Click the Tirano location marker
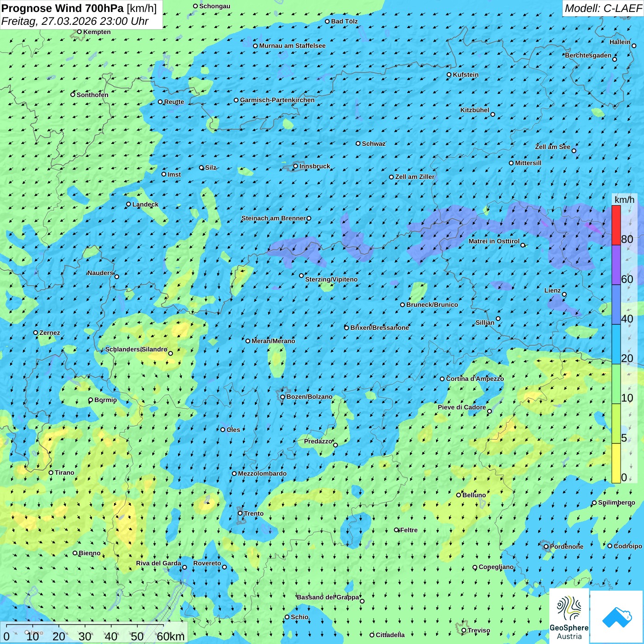Viewport: 644px width, 644px height. (51, 472)
